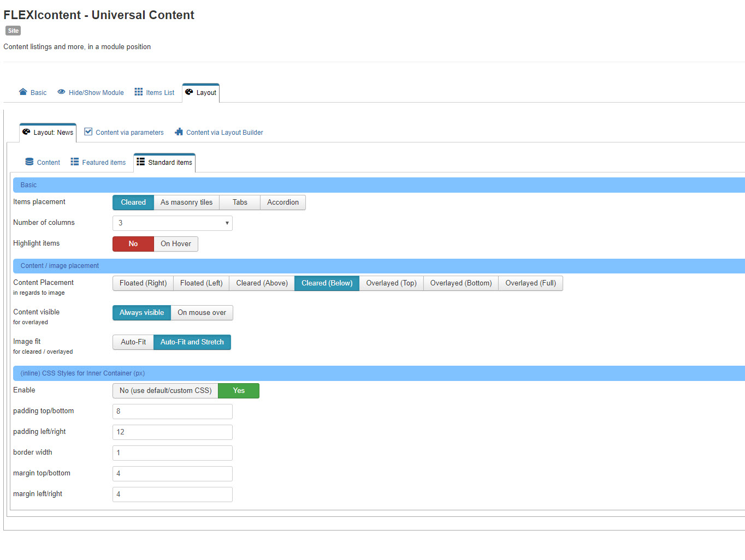Click the 'Number of columns' label
The height and width of the screenshot is (560, 745).
[x=44, y=223]
